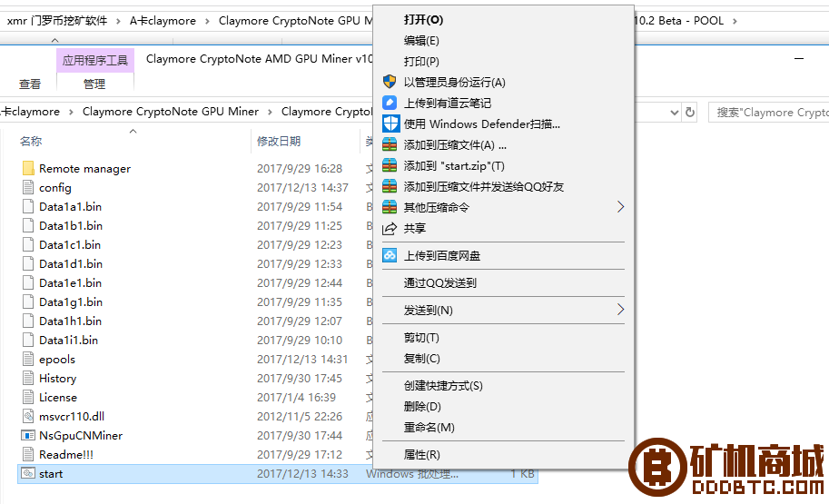Select the Data1h1.bin file name
The height and width of the screenshot is (504, 829).
[70, 321]
